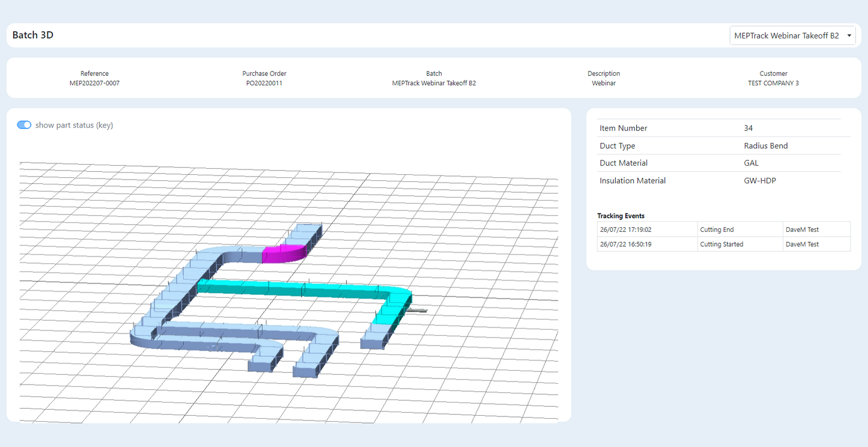
Task: Select the magenta radius bend duct part
Action: 284,254
